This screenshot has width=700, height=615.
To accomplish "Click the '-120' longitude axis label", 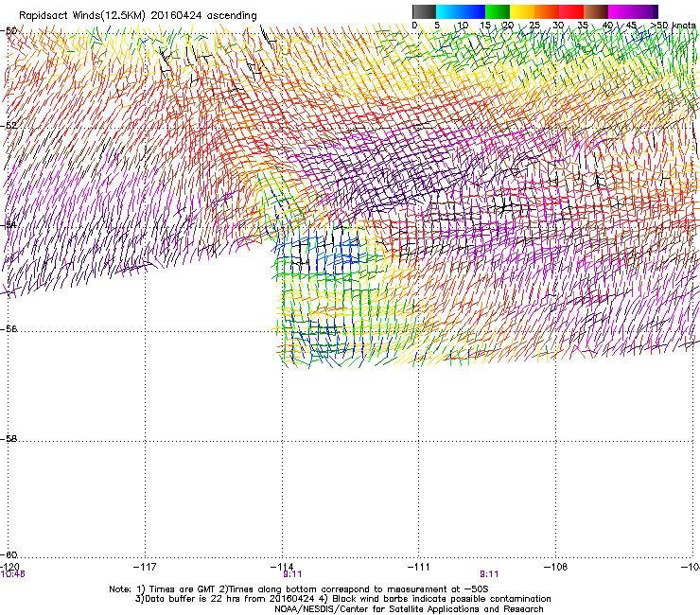I will coord(9,567).
